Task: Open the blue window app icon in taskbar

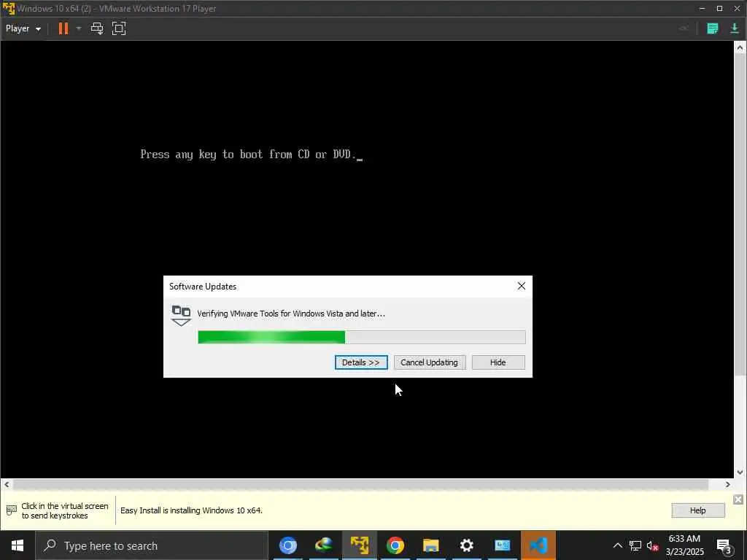Action: pyautogui.click(x=502, y=545)
